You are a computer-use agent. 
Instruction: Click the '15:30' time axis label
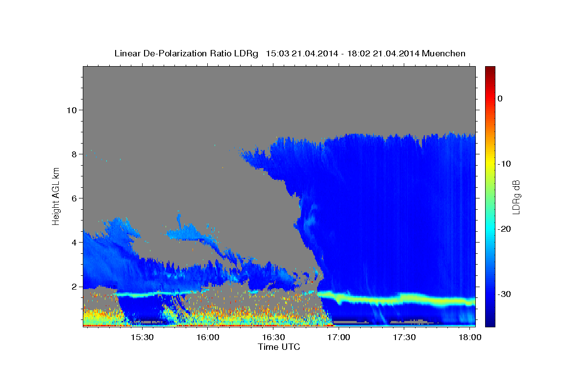tap(142, 338)
